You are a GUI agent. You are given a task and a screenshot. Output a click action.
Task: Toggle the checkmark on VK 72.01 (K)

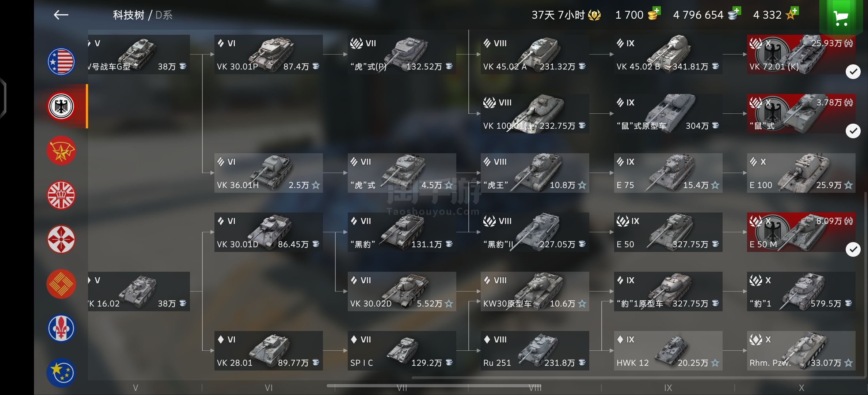[x=853, y=72]
